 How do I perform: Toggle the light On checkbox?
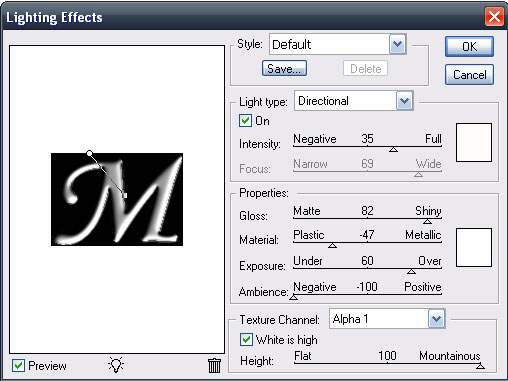pos(245,120)
